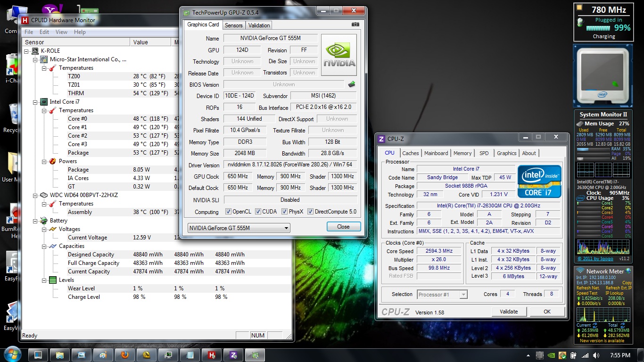Click the HWMonitor taskbar icon
This screenshot has width=644, height=362.
pyautogui.click(x=212, y=355)
